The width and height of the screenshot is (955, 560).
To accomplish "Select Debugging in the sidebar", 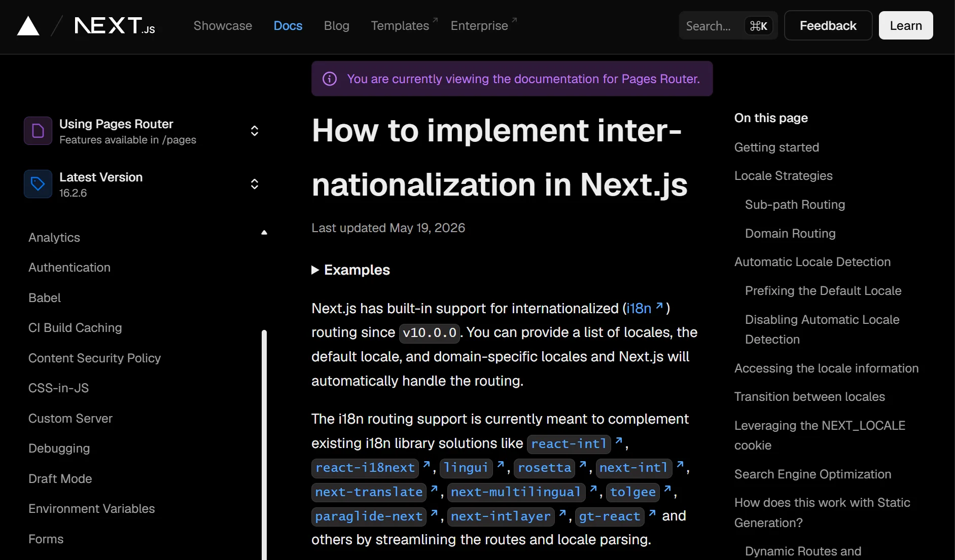I will tap(59, 449).
